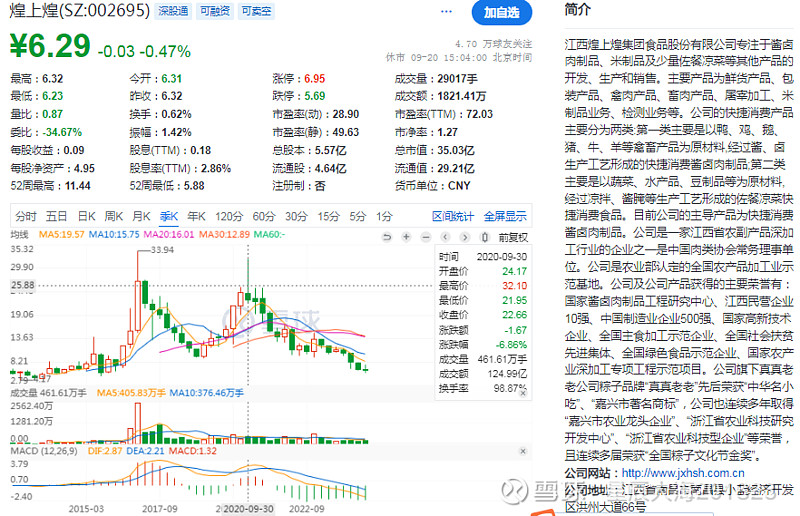Switch to the 60分 chart tab

click(264, 216)
